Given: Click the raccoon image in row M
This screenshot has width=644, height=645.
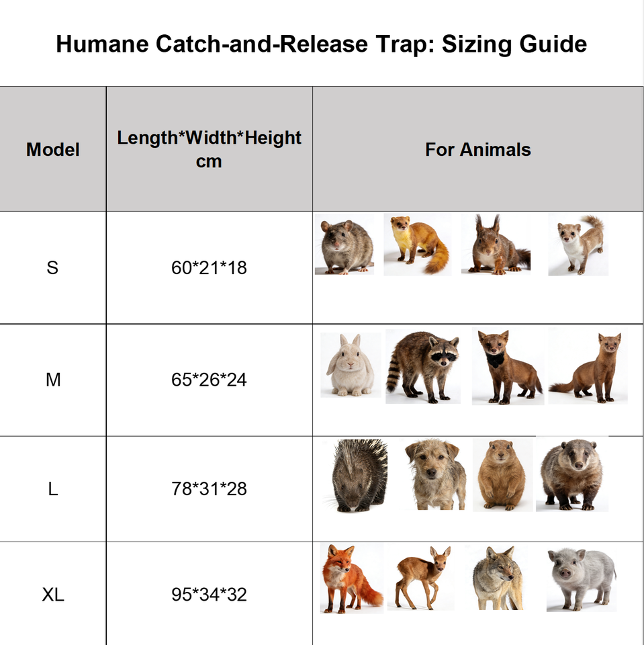Looking at the screenshot, I should 423,366.
